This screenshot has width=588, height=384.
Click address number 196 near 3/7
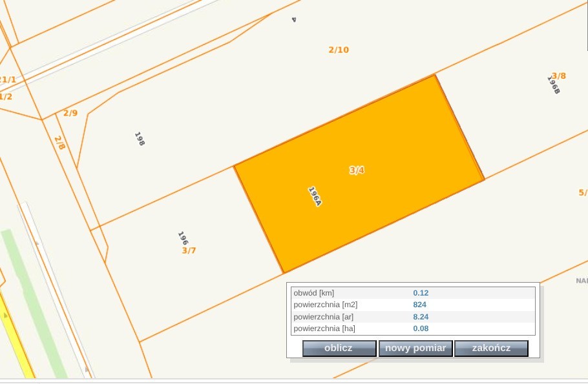(183, 238)
